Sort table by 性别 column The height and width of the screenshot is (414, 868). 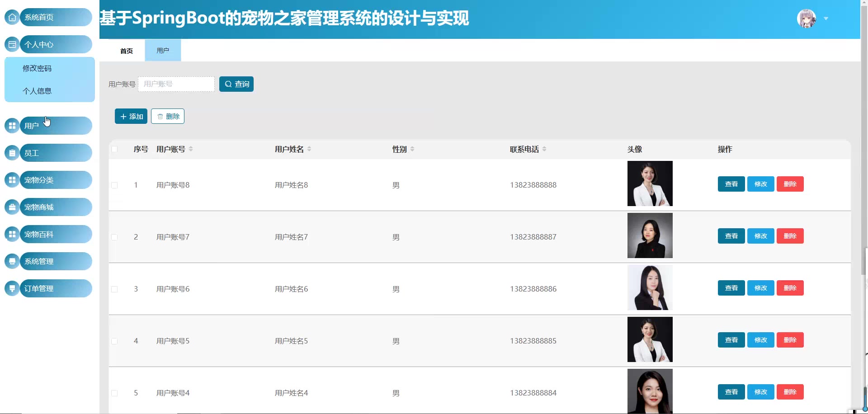(x=412, y=149)
